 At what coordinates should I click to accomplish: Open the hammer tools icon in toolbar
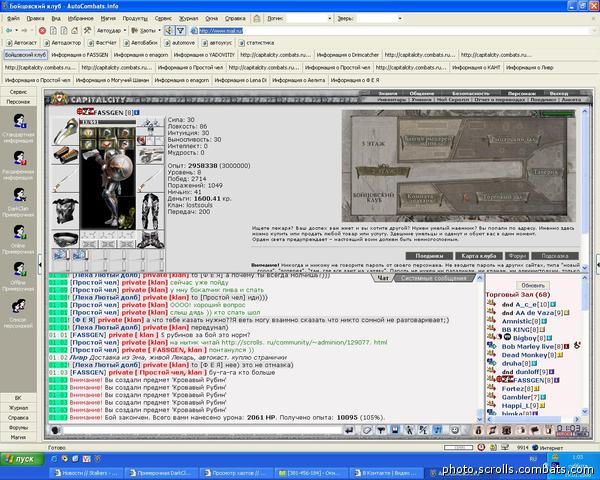[88, 30]
